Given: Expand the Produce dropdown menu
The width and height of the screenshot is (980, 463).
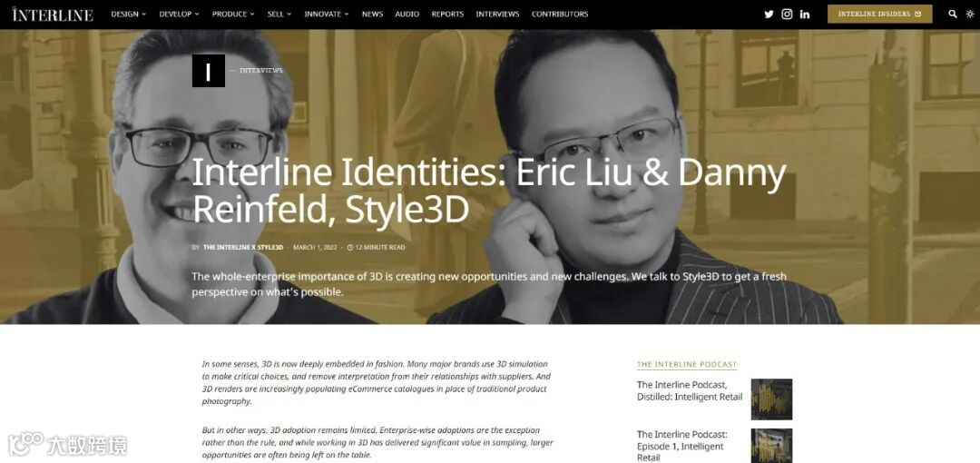Looking at the screenshot, I should click(233, 14).
